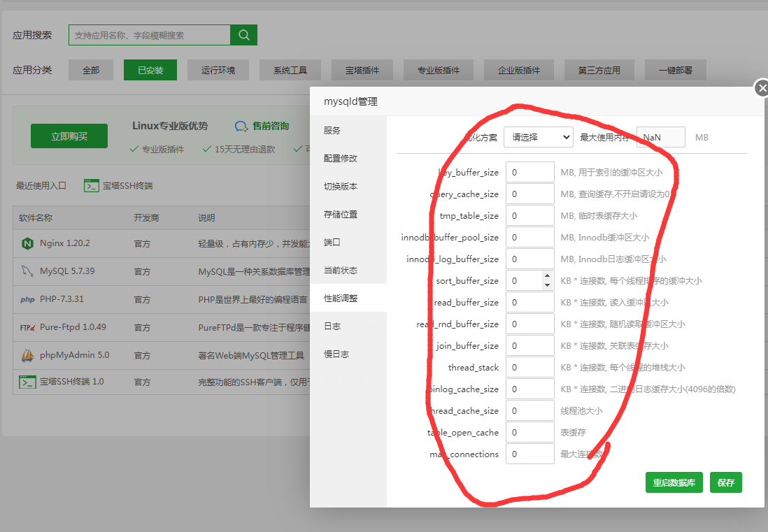
Task: Click the 立即购买 button
Action: [x=69, y=136]
